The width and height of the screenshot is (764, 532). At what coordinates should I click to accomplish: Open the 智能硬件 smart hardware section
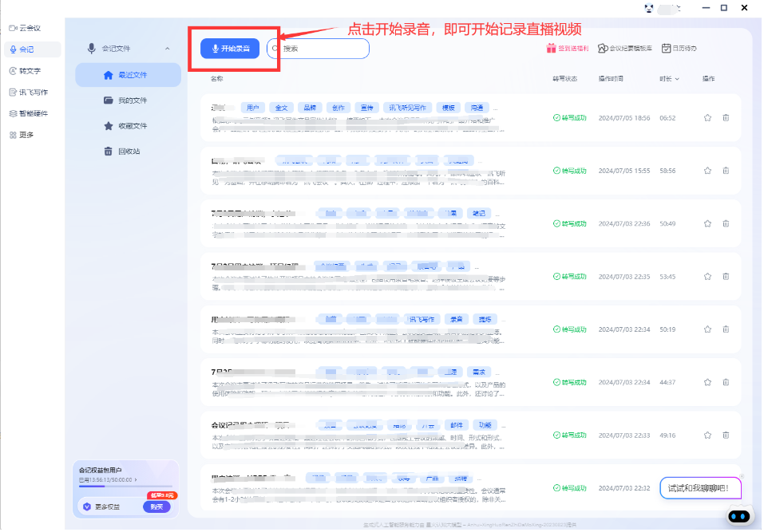[x=28, y=114]
